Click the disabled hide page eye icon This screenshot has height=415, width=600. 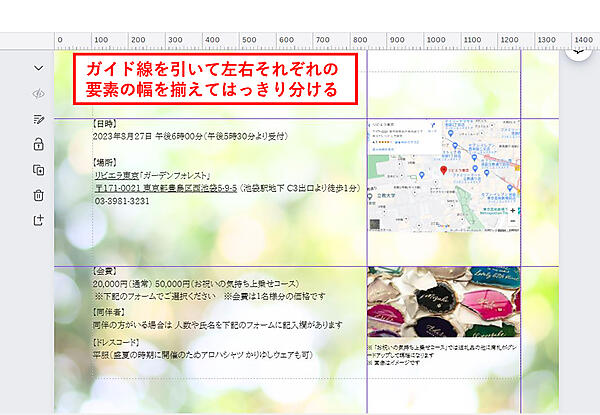point(38,93)
